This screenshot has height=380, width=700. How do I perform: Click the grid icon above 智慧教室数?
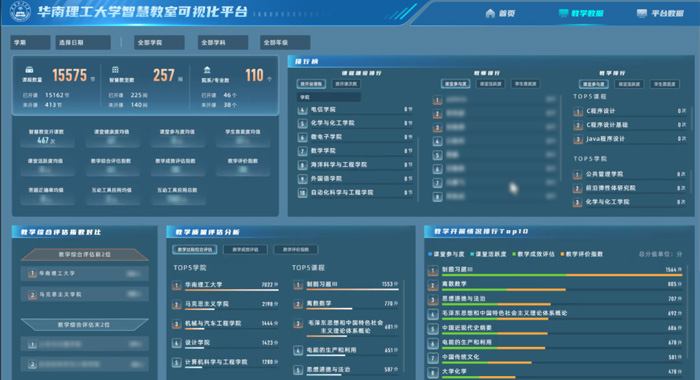115,70
